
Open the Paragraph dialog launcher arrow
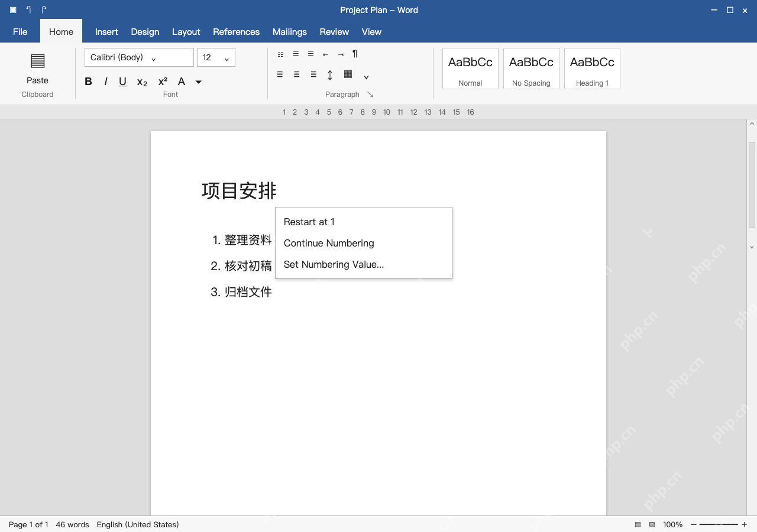click(x=370, y=95)
